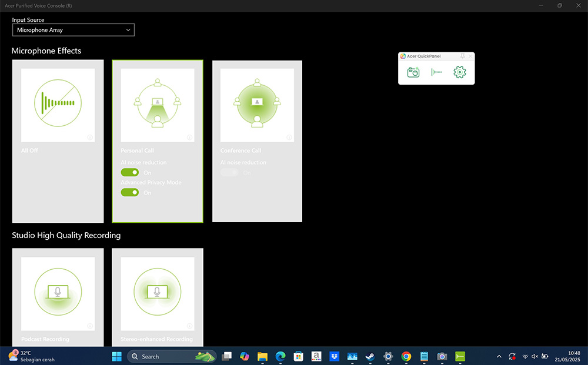Check battery status in the tray
Viewport: 588px width, 365px height.
click(545, 356)
